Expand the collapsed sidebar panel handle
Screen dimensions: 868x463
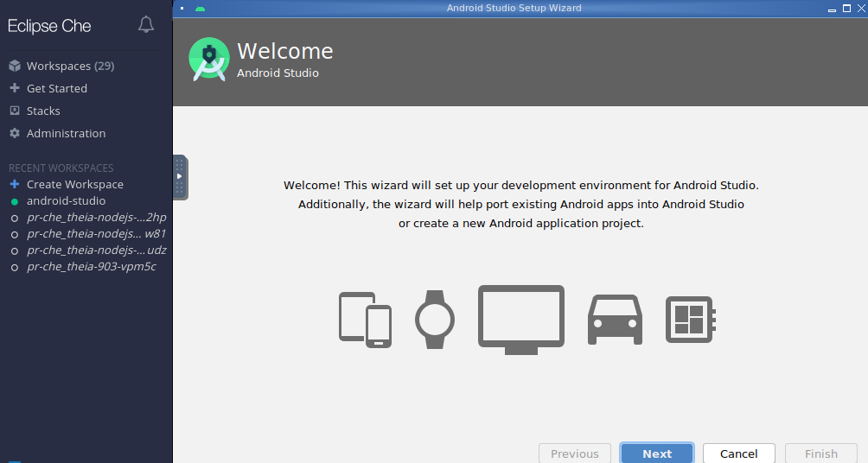click(180, 177)
